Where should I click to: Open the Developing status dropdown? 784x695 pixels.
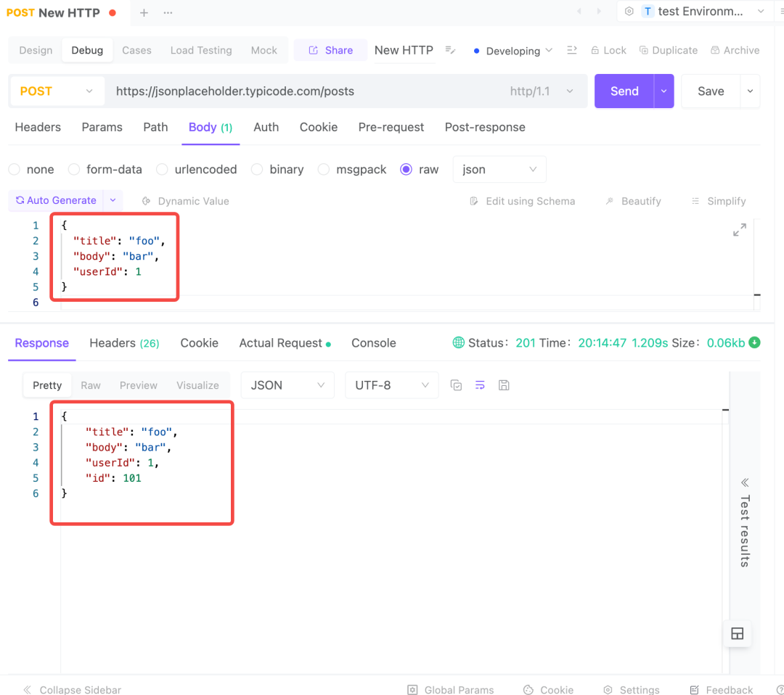513,51
